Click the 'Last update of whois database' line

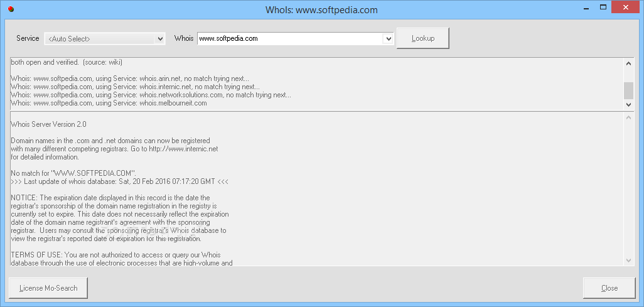119,181
